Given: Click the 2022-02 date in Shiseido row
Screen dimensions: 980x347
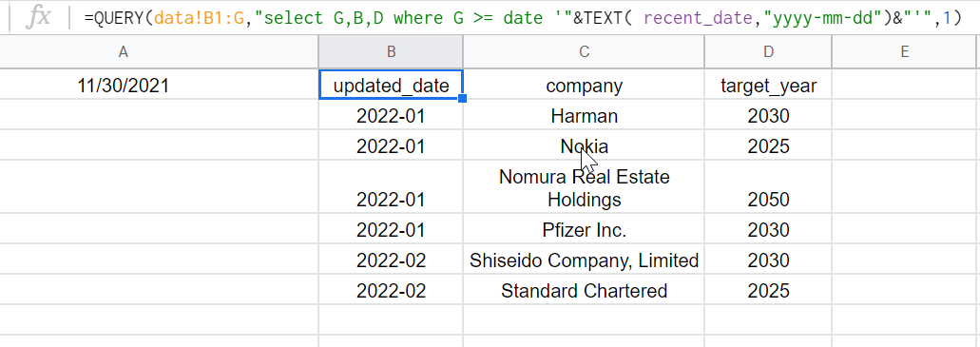Looking at the screenshot, I should [392, 260].
